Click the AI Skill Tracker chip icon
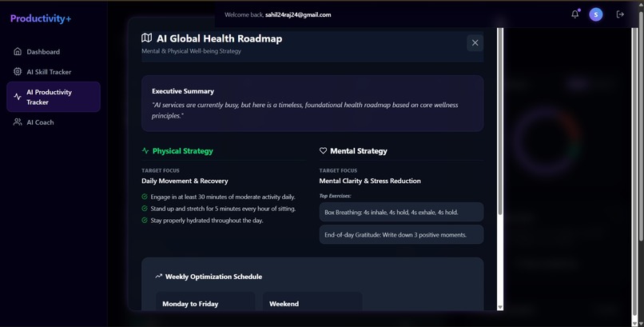 point(18,71)
